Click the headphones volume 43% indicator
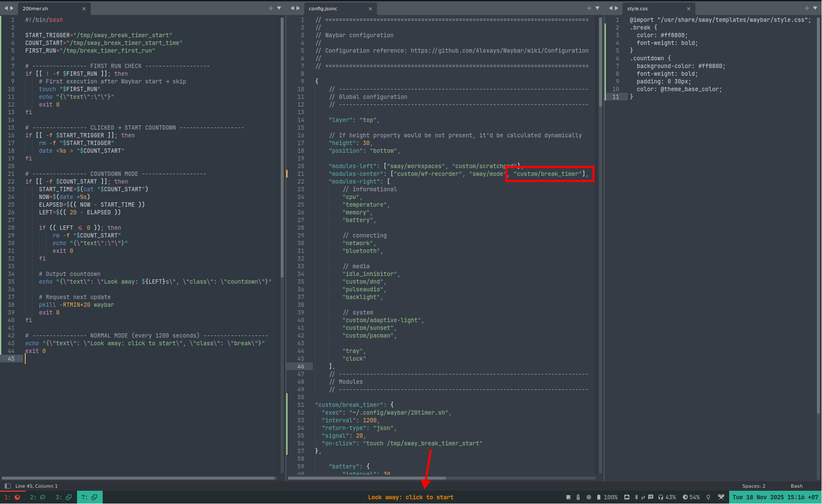Image resolution: width=822 pixels, height=504 pixels. point(667,497)
